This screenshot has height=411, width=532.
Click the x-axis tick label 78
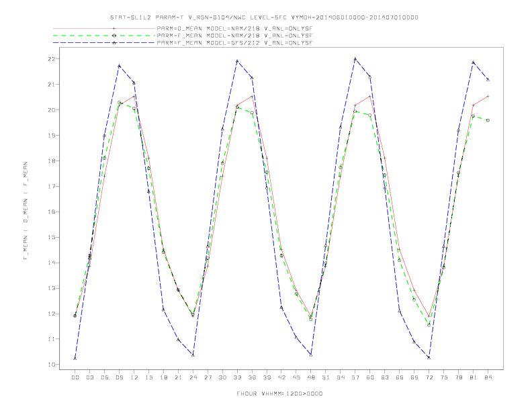[459, 377]
